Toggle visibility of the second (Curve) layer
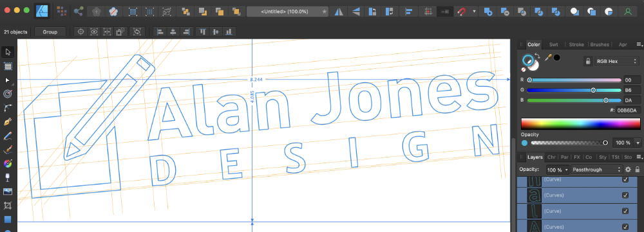 tap(625, 211)
